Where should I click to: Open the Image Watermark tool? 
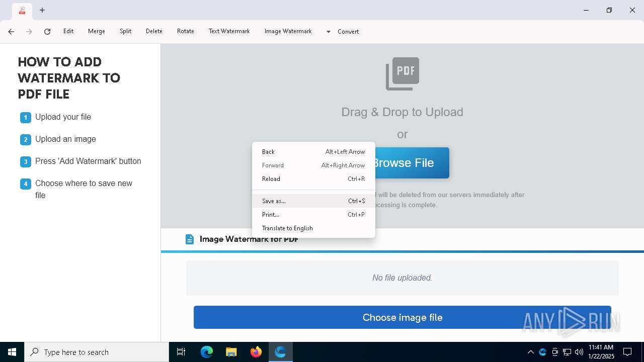click(288, 31)
